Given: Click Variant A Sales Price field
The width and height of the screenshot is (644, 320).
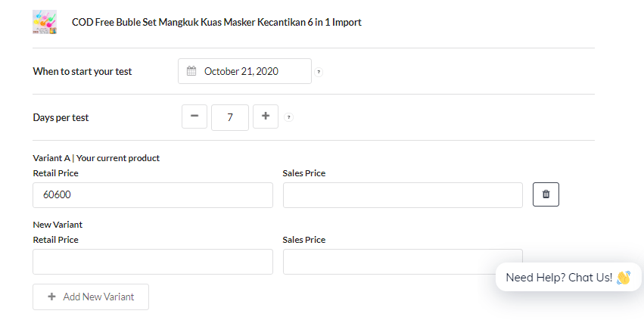Looking at the screenshot, I should point(403,195).
